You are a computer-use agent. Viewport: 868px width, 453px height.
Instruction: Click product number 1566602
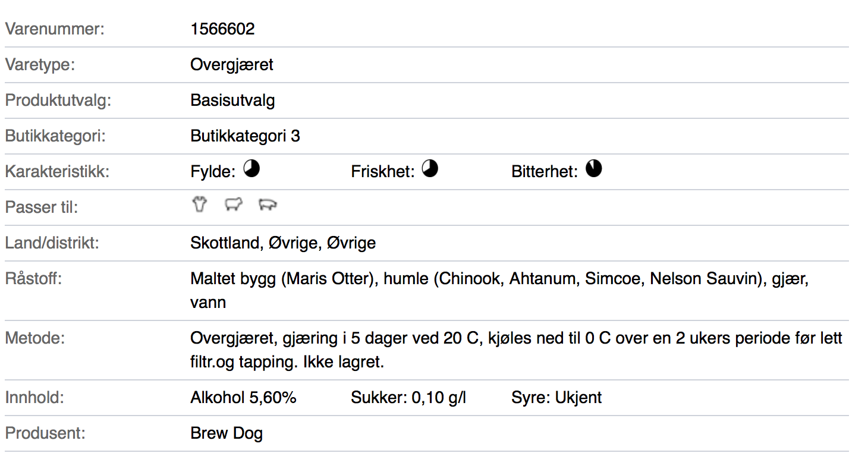tap(222, 29)
